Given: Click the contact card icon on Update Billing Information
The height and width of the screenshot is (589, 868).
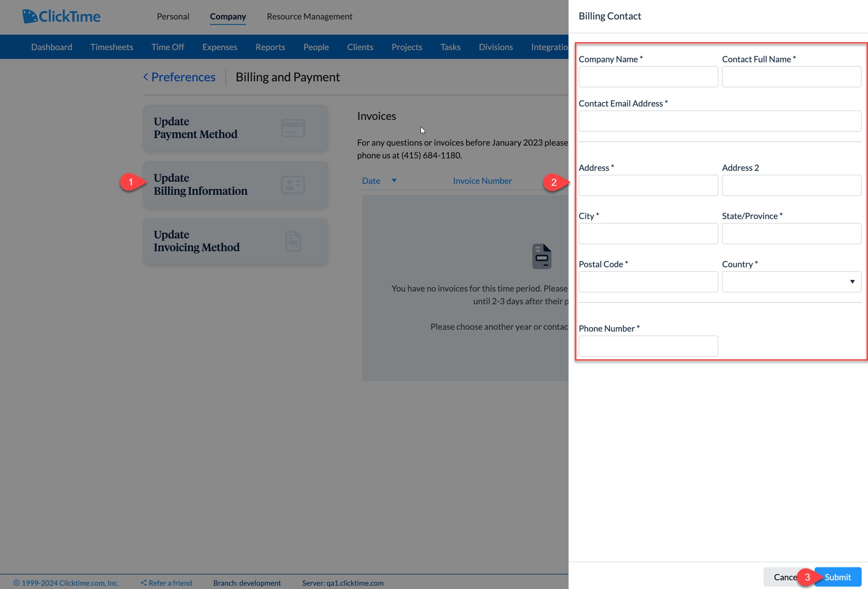Looking at the screenshot, I should coord(293,184).
